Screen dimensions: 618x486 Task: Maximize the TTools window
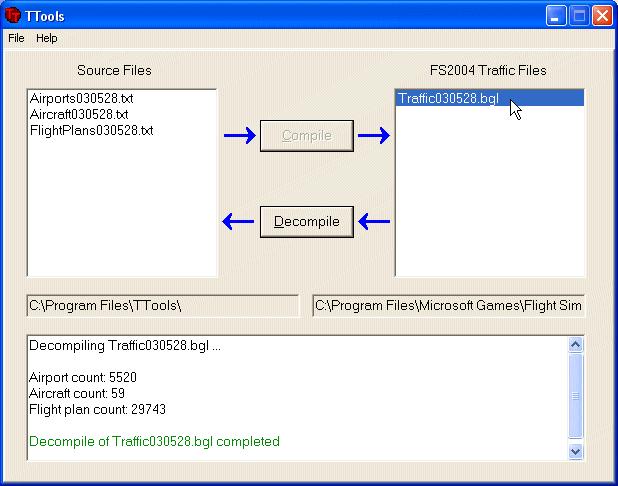point(580,16)
